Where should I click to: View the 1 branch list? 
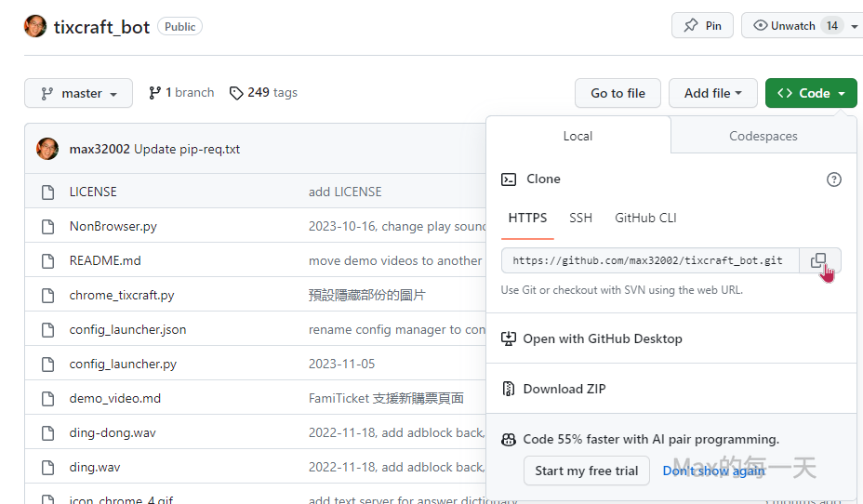[x=181, y=93]
